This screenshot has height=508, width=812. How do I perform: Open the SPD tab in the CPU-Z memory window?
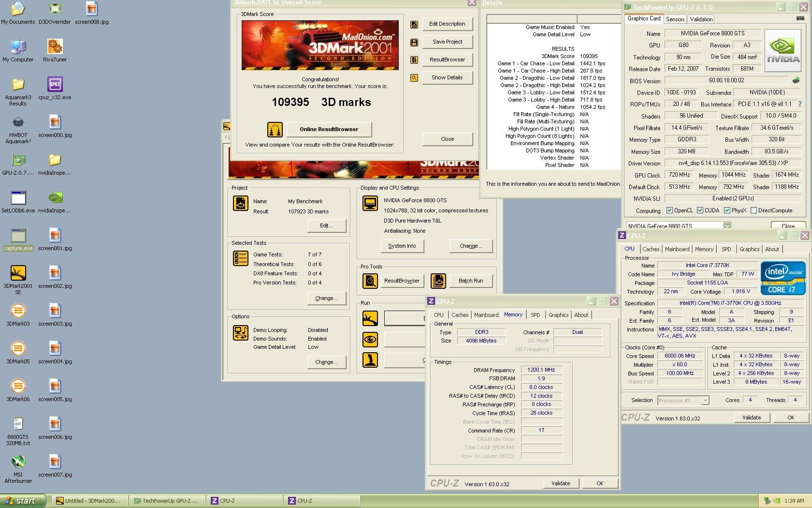[x=536, y=315]
